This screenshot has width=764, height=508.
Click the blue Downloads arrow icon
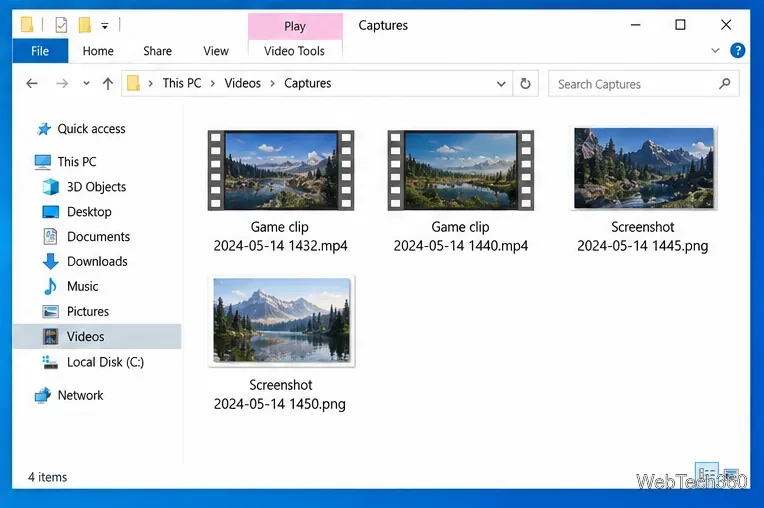coord(51,262)
